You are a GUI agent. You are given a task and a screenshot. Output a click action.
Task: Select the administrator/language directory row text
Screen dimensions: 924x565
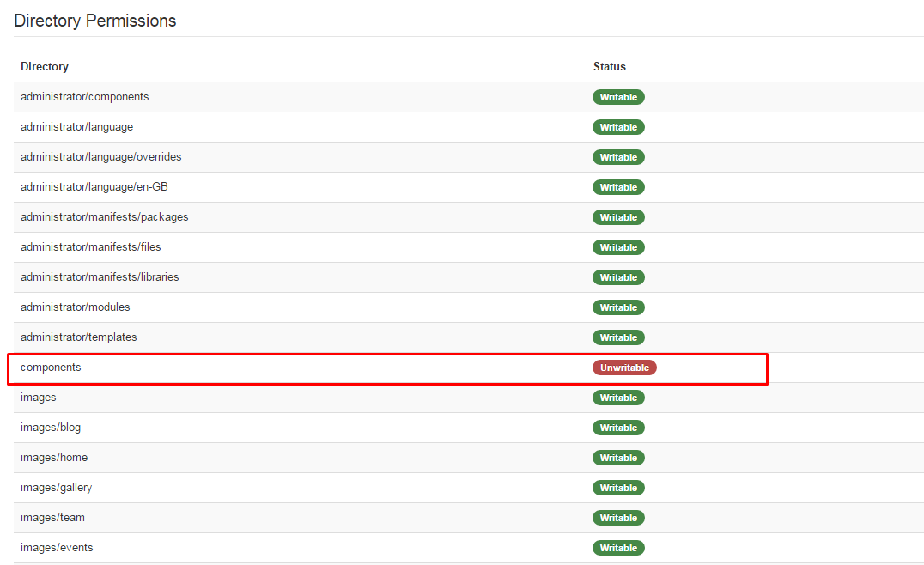click(76, 127)
